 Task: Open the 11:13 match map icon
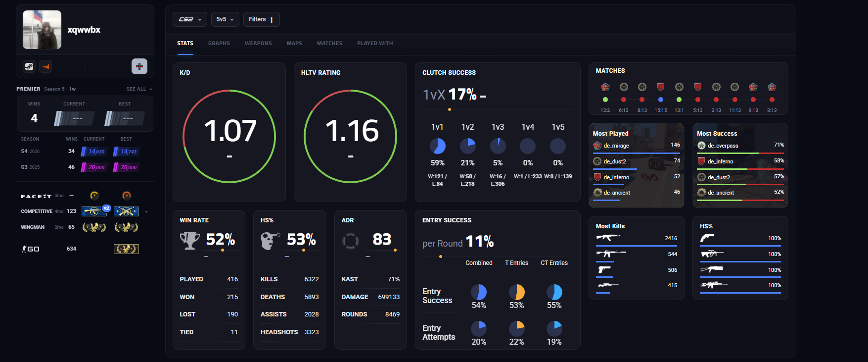coord(735,87)
